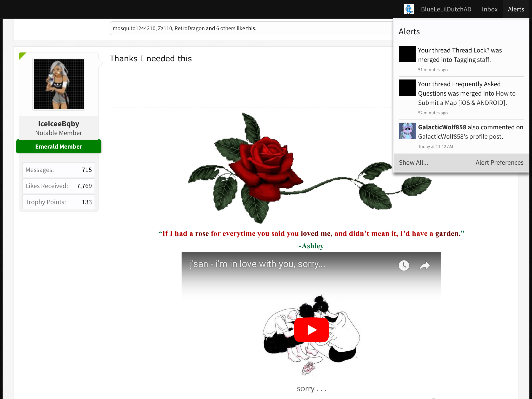Open GalacticWolf858 avatar in alerts
The width and height of the screenshot is (532, 399).
click(407, 131)
